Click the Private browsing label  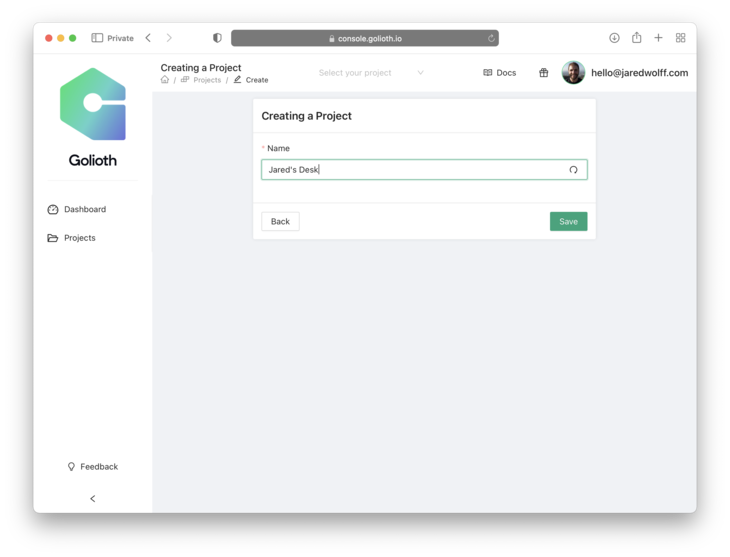[120, 38]
